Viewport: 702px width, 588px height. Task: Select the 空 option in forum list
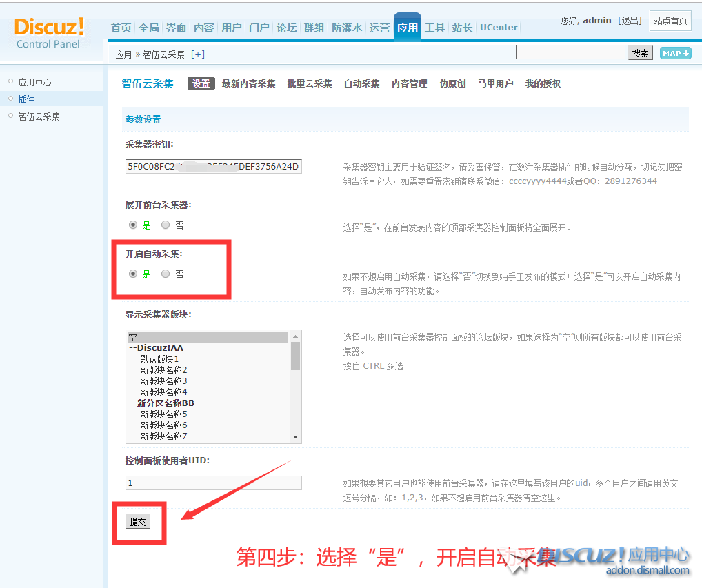click(208, 337)
